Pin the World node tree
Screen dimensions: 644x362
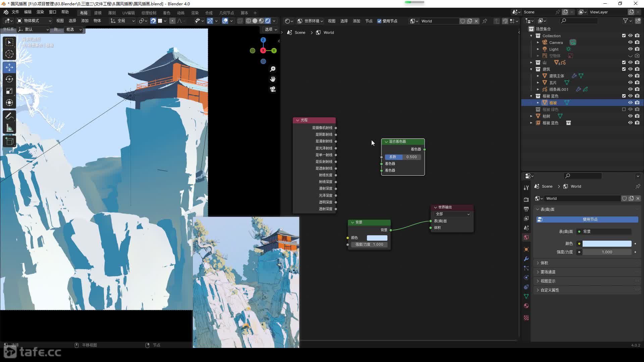click(x=485, y=21)
